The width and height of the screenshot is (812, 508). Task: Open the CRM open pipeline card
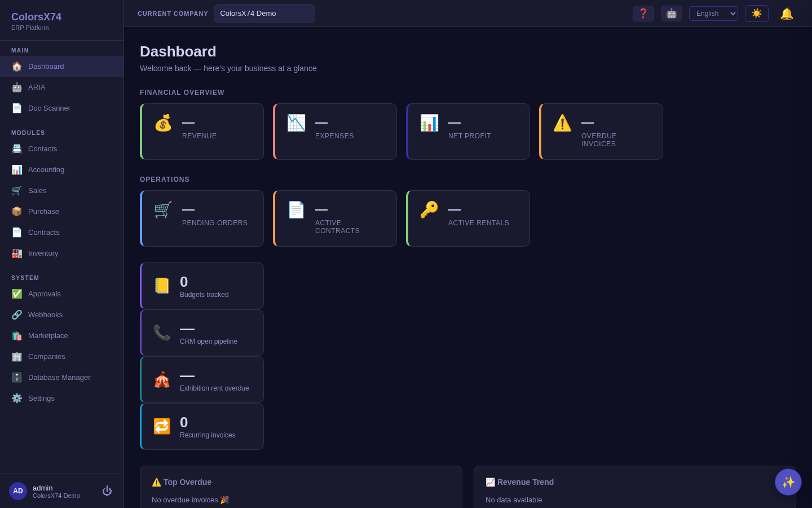point(202,332)
